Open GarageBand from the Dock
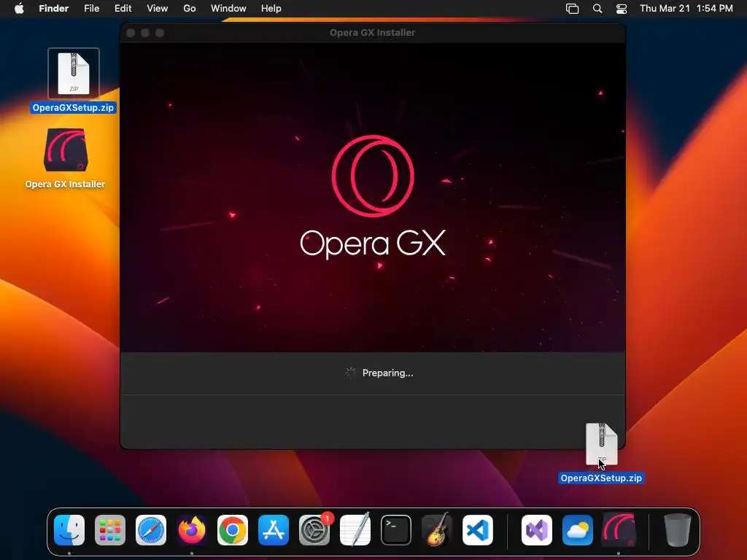Viewport: 747px width, 560px height. pos(437,529)
